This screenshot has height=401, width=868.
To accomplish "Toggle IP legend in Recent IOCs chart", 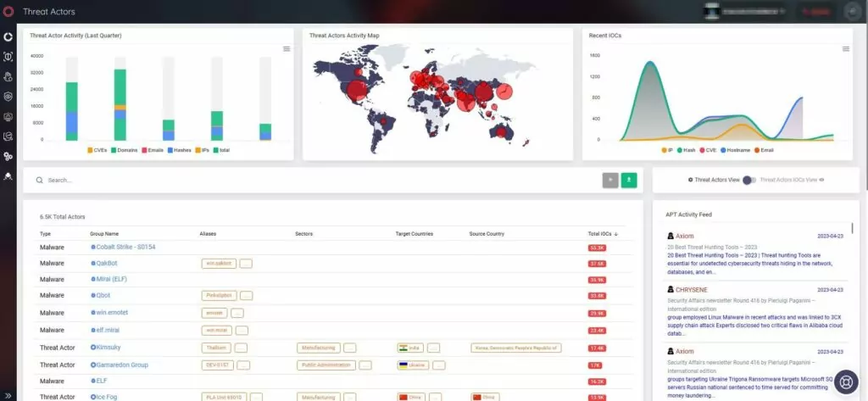I will pyautogui.click(x=667, y=150).
